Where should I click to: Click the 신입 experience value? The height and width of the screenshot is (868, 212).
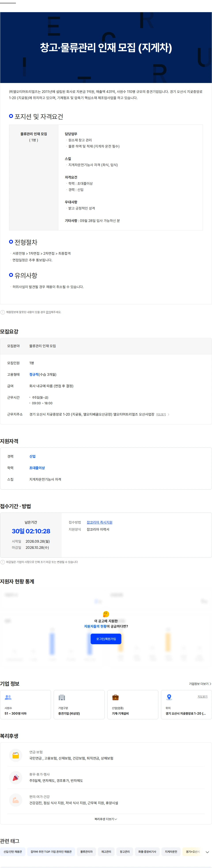click(x=32, y=456)
